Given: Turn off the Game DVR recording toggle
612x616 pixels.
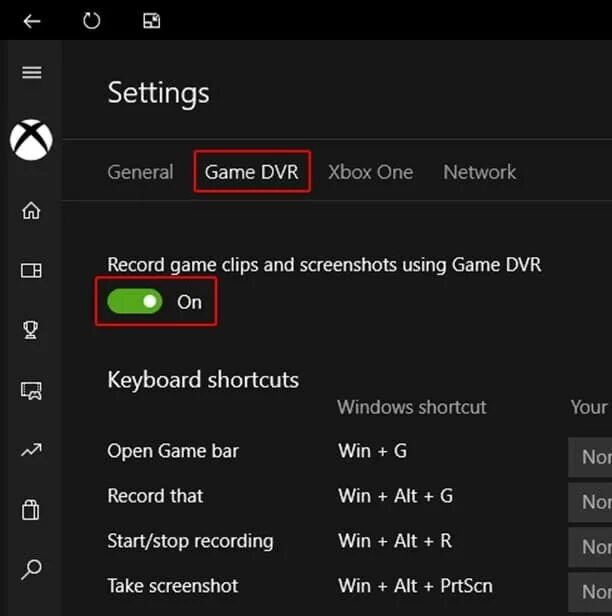Looking at the screenshot, I should (135, 302).
